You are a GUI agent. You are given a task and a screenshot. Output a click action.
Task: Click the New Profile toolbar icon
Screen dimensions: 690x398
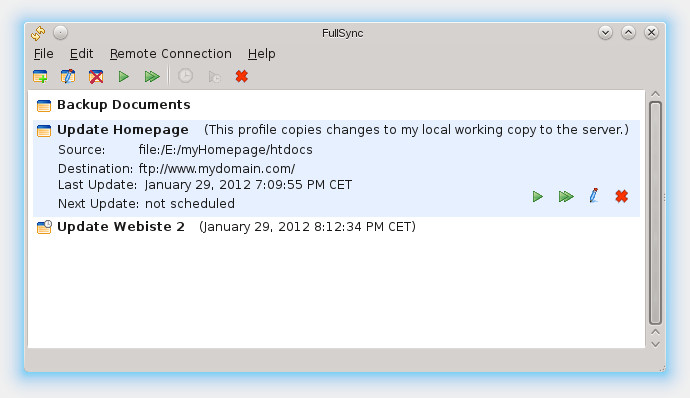pos(40,77)
